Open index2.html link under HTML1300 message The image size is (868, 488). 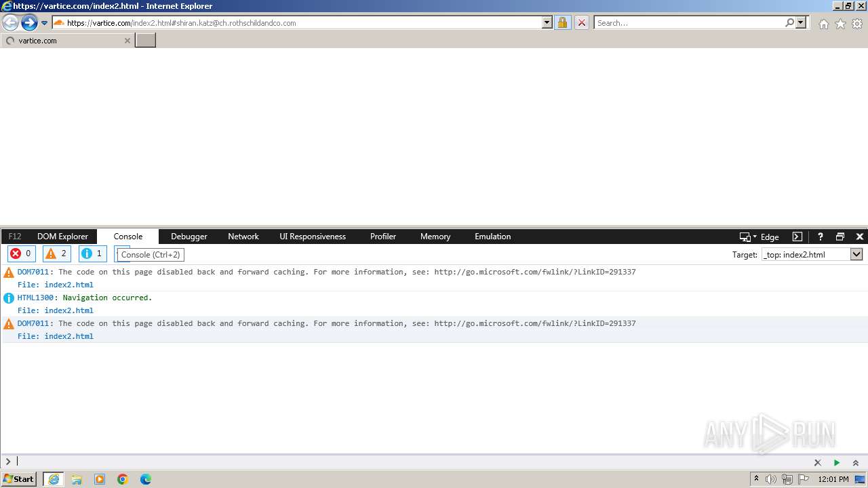[68, 310]
